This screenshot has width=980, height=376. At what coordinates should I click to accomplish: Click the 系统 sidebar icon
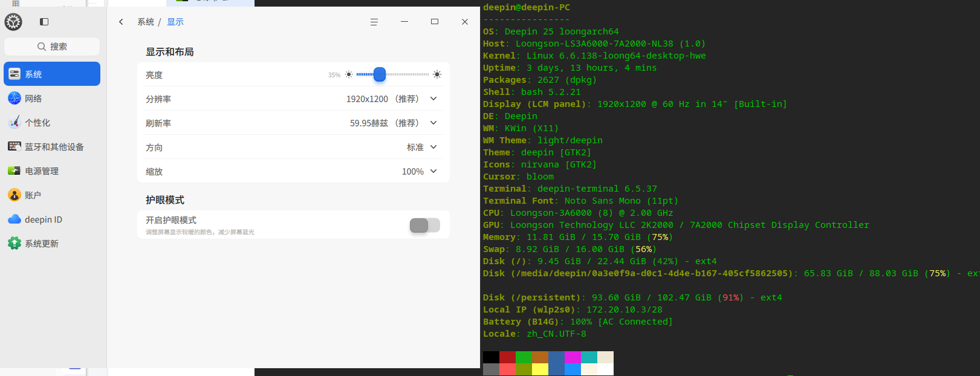(15, 74)
